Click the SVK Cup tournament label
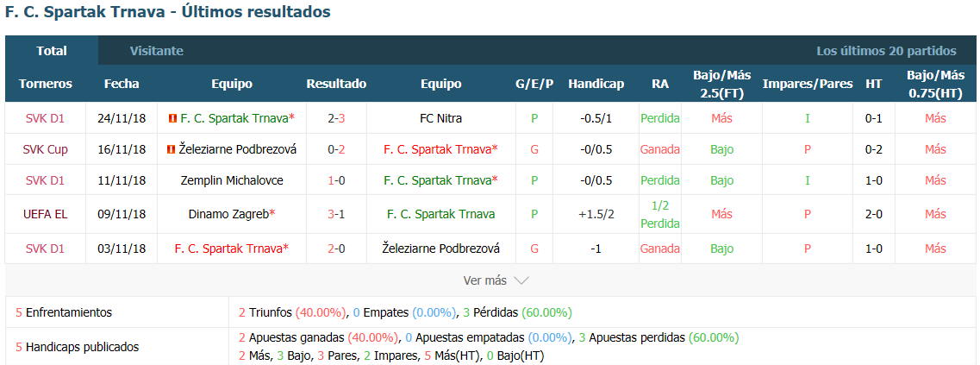The image size is (980, 365). tap(45, 149)
